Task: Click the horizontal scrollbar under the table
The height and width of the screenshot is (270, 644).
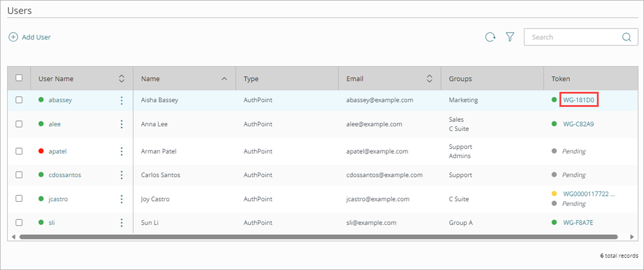Action: coord(318,237)
